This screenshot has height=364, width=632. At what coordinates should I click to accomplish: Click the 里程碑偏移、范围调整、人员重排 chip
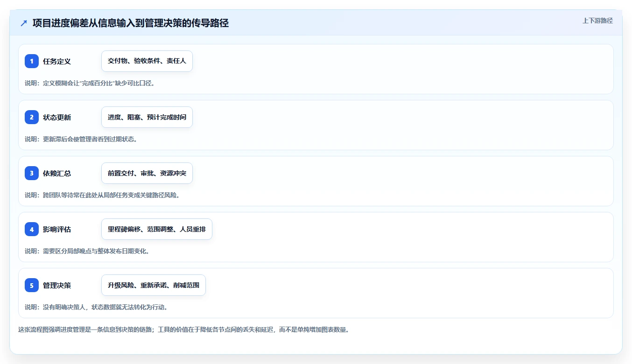click(157, 229)
